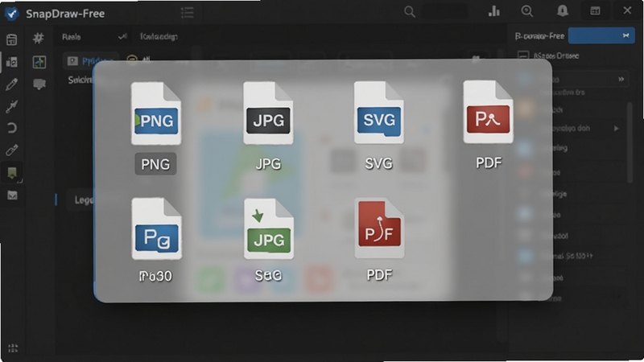Expand the right-pointing triangle submenu arrow
This screenshot has height=362, width=644.
click(x=616, y=129)
